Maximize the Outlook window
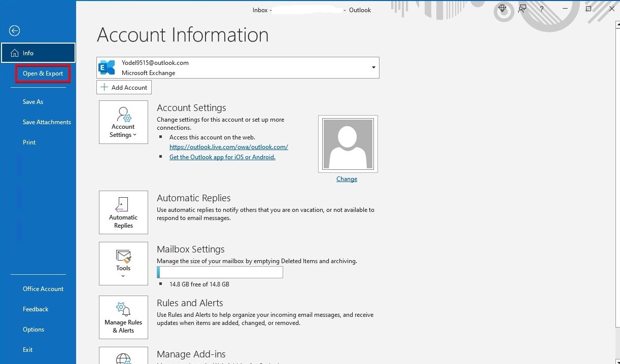This screenshot has height=364, width=620. tap(589, 9)
